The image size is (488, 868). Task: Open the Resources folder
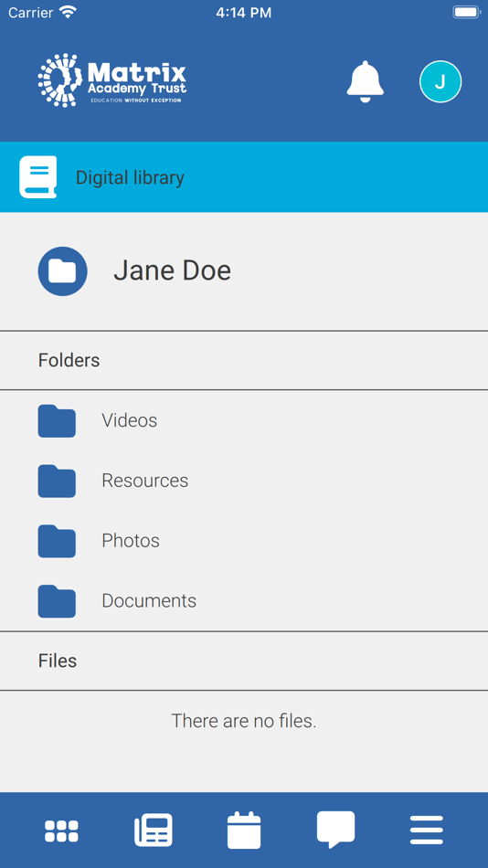pos(244,481)
